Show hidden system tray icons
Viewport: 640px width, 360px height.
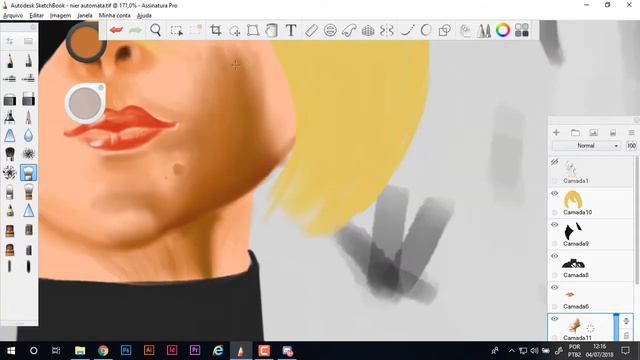511,351
